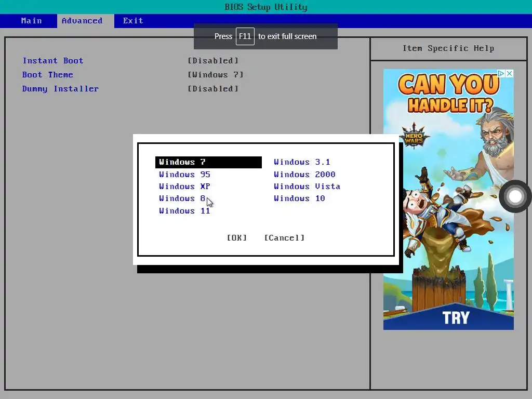Choose Windows 10 boot theme
532x399 pixels.
[x=299, y=198]
